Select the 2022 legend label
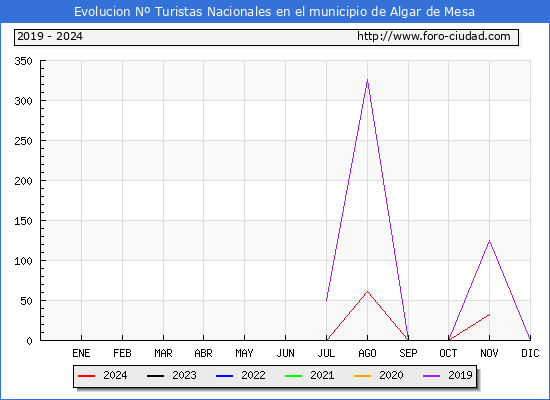This screenshot has width=550, height=400. pos(253,375)
